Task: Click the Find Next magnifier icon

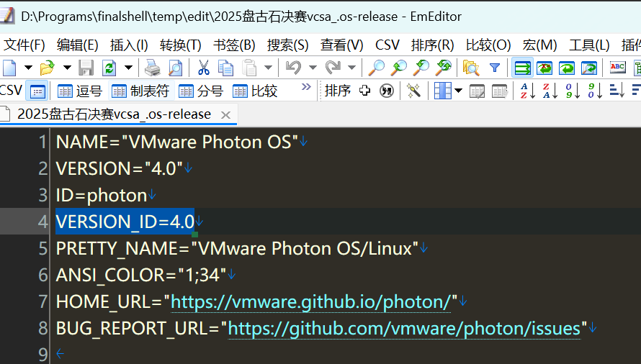Action: (x=398, y=68)
